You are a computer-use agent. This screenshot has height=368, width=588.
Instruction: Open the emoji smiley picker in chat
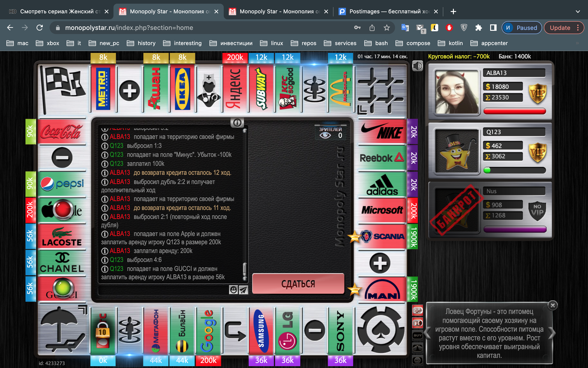234,290
